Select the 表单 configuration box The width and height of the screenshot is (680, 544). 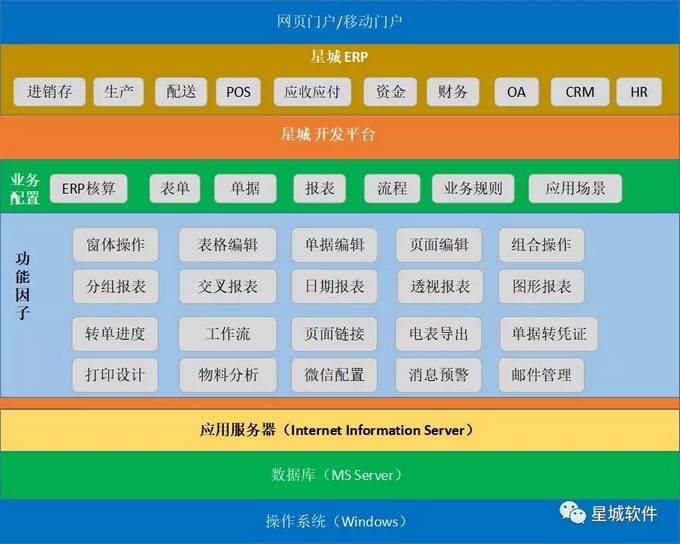click(x=175, y=188)
